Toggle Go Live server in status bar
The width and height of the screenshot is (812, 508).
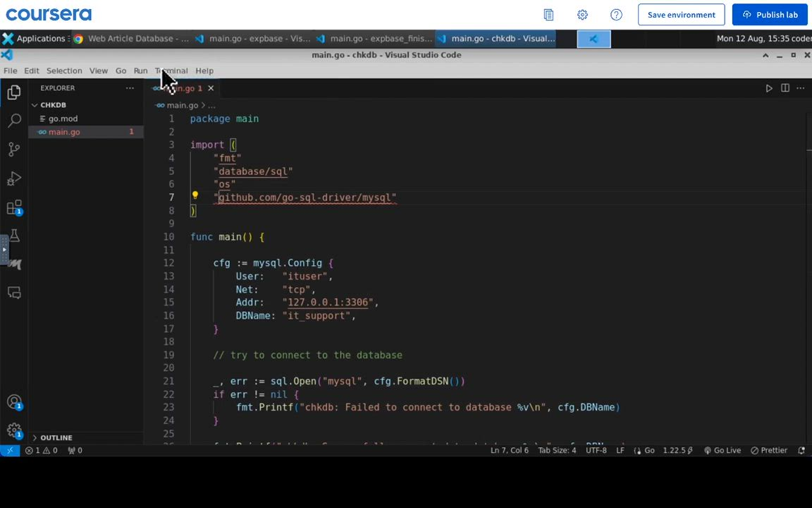722,450
